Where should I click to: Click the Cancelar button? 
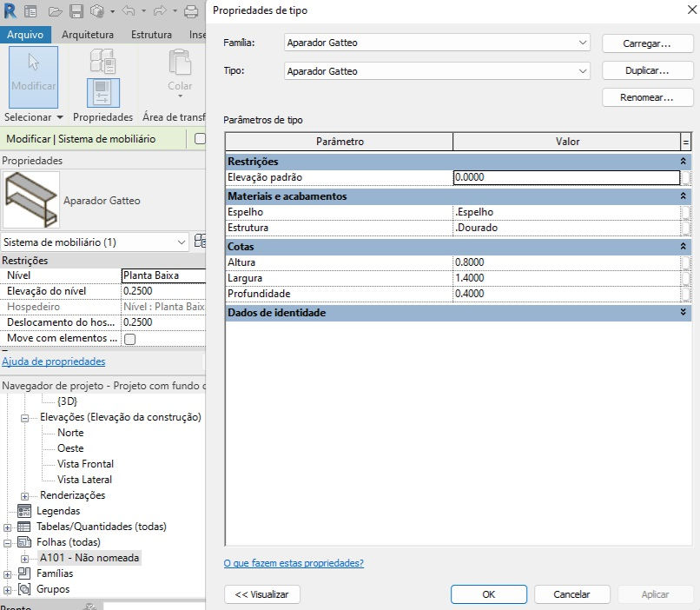point(571,594)
